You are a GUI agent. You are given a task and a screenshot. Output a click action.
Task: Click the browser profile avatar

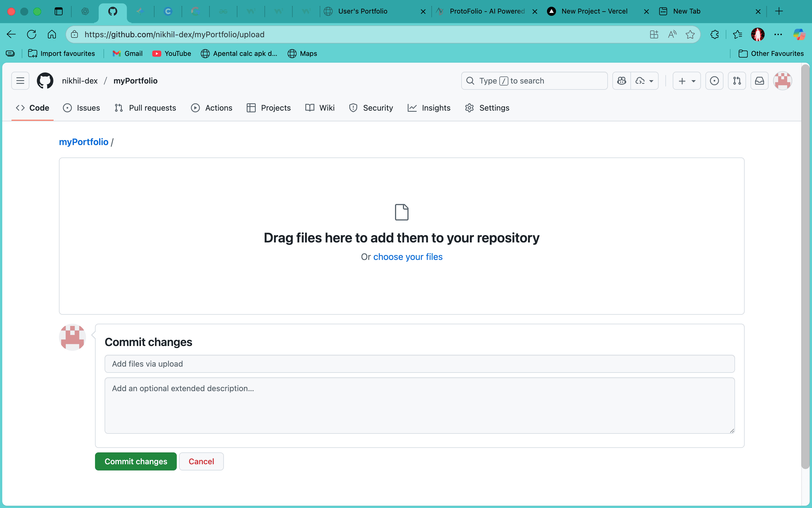pos(758,34)
